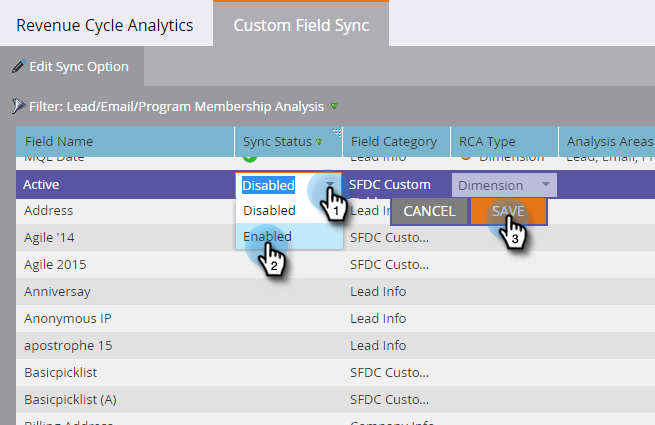Select the Agile 2015 field
This screenshot has width=655, height=425.
click(x=55, y=264)
